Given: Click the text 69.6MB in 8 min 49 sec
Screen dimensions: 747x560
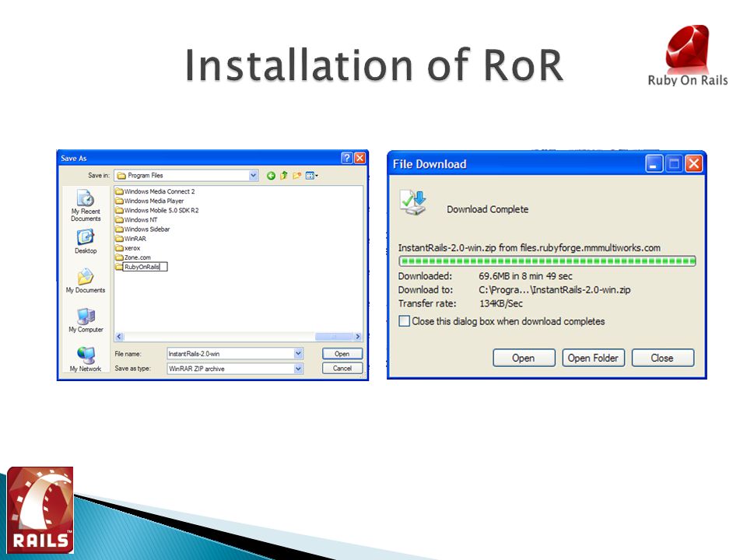Looking at the screenshot, I should pos(525,276).
